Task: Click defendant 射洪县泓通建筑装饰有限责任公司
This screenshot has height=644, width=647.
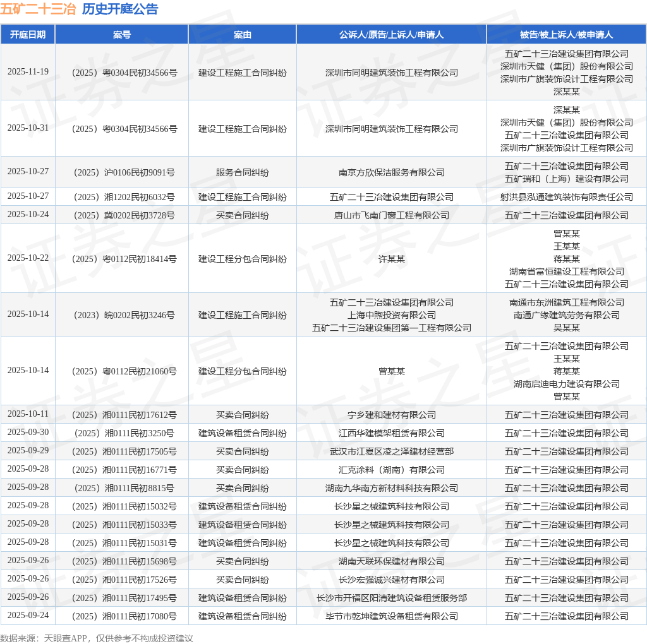Action: pyautogui.click(x=566, y=197)
